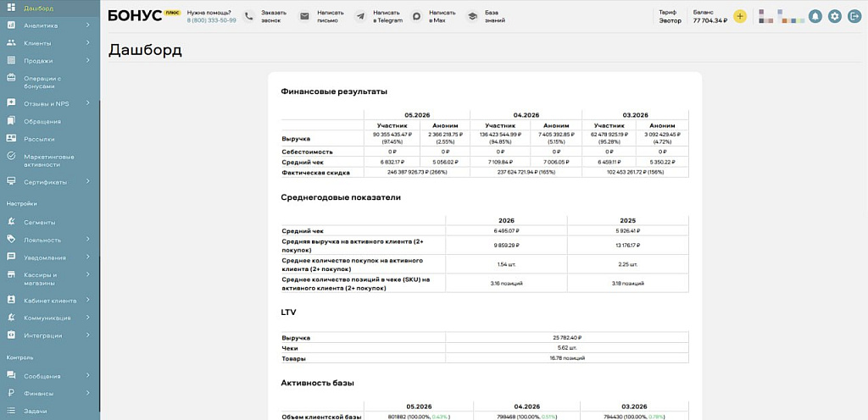Viewport: 868px width, 420px height.
Task: Click the Аналитика chart icon
Action: click(11, 25)
